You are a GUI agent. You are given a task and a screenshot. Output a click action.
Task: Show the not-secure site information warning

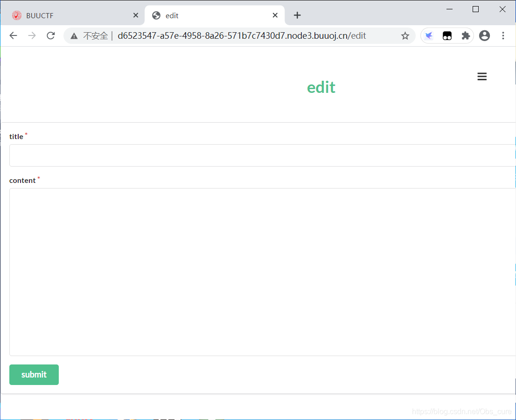(x=74, y=36)
